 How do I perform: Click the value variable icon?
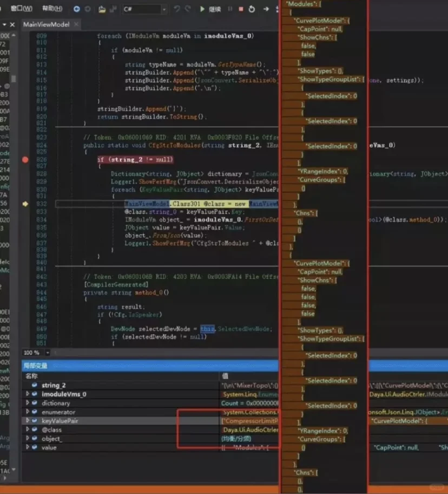pos(35,447)
